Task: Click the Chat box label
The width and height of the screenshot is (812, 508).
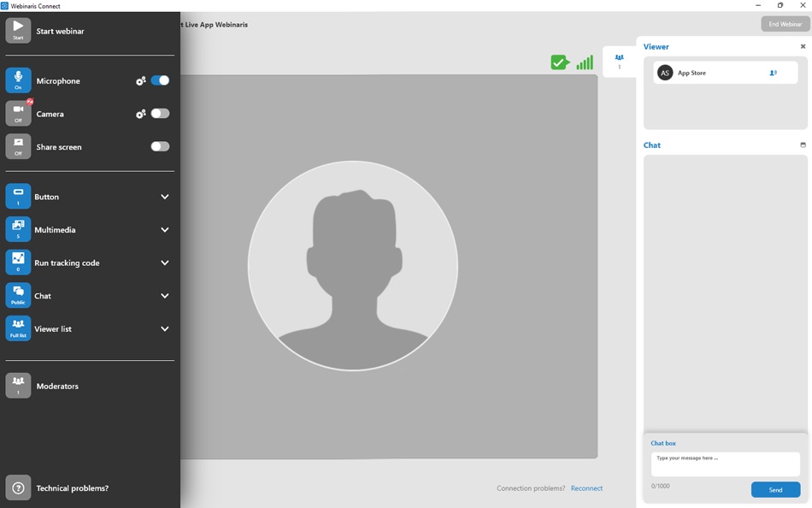Action: [x=663, y=443]
